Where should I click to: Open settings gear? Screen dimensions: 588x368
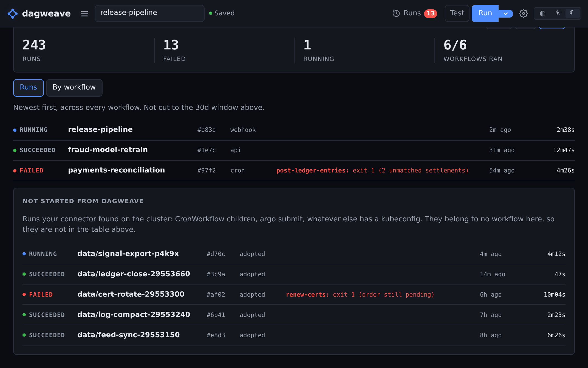[523, 13]
